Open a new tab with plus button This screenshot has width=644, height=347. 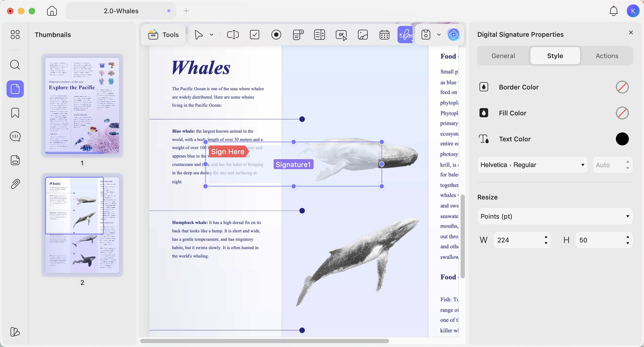coord(186,11)
